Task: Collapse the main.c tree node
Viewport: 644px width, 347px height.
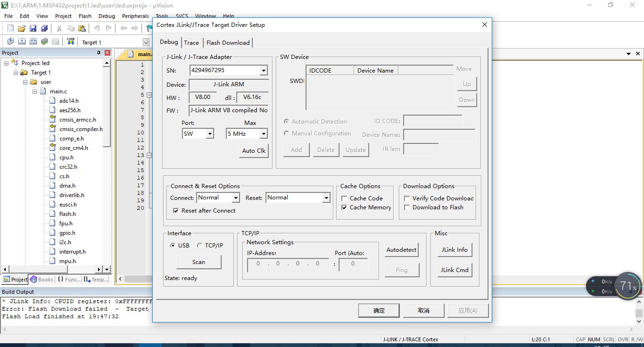Action: click(x=35, y=91)
